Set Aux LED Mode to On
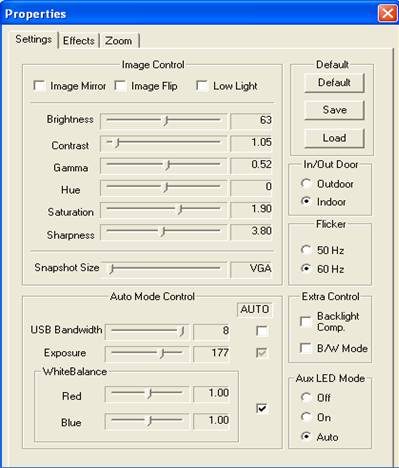Screen dimensions: 399x468 pos(306,417)
